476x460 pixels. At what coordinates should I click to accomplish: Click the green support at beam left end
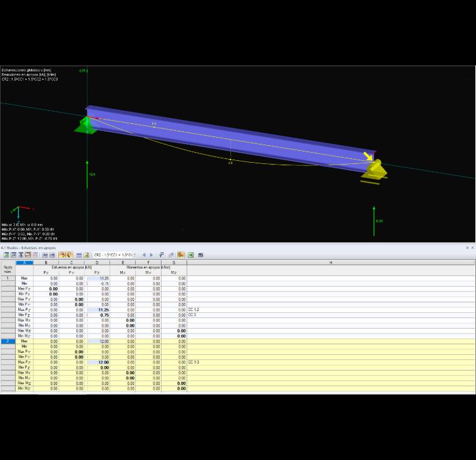click(86, 125)
